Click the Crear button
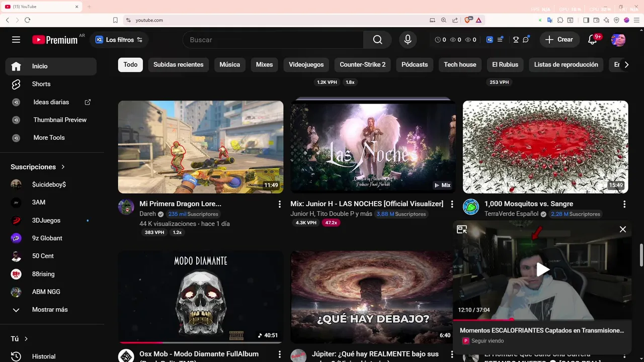Screen dimensions: 644x362 (x=559, y=40)
